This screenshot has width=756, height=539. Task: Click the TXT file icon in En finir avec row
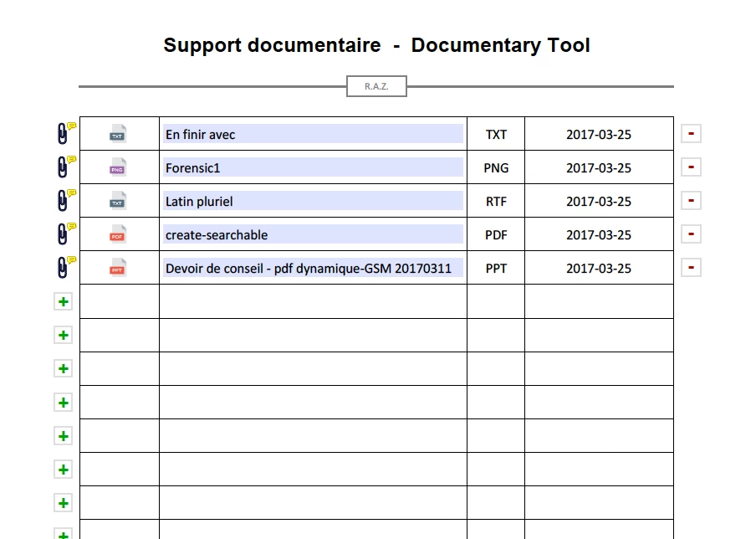pos(118,134)
